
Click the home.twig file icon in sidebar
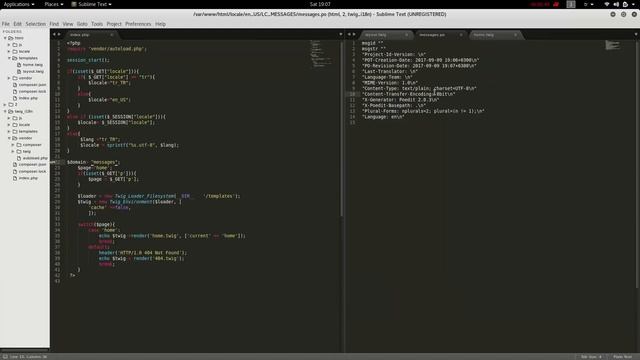coord(19,65)
